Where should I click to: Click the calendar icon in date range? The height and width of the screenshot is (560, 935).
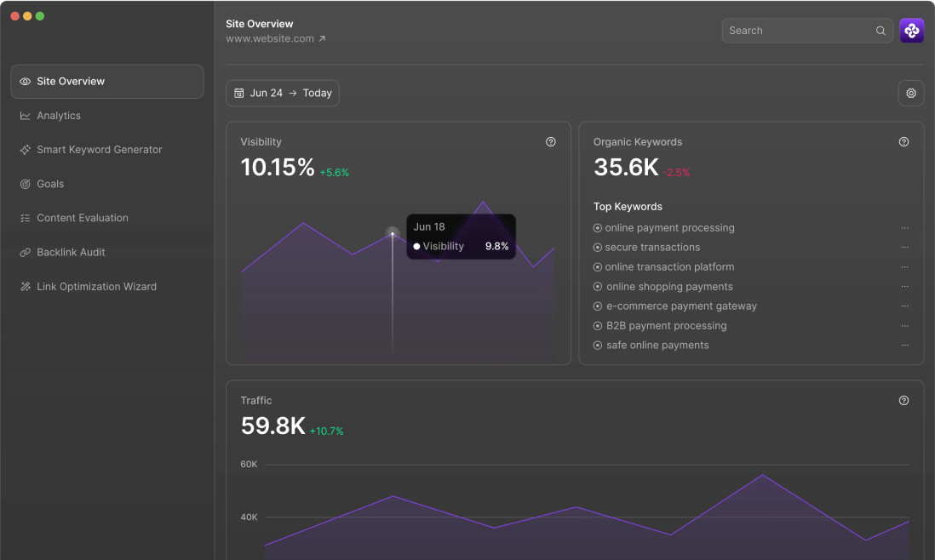point(239,94)
